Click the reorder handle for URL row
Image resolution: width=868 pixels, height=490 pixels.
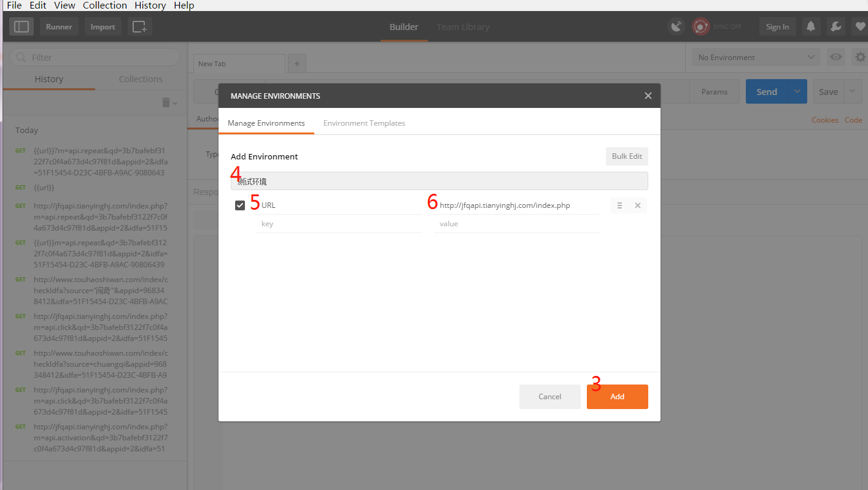coord(619,205)
